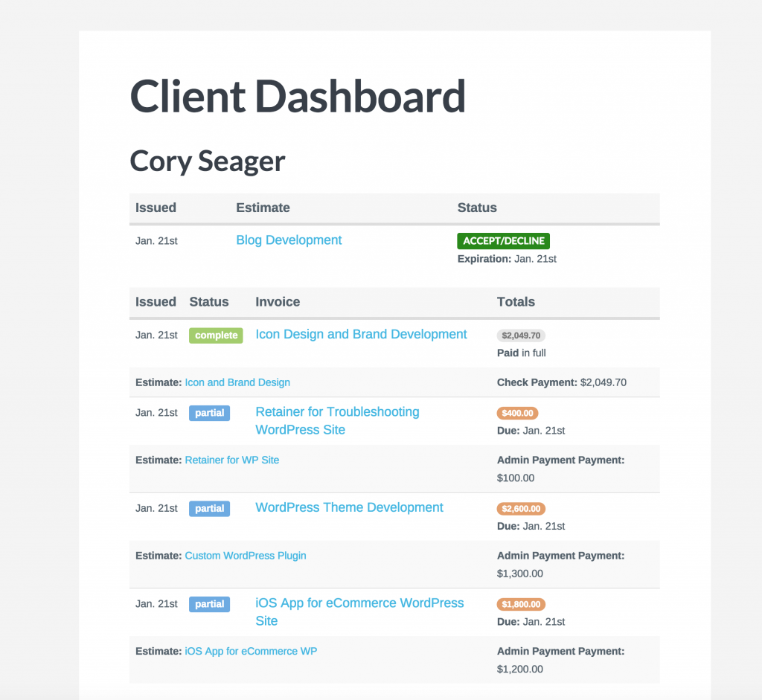The image size is (762, 700).
Task: Open the WordPress Theme Development invoice
Action: point(349,507)
